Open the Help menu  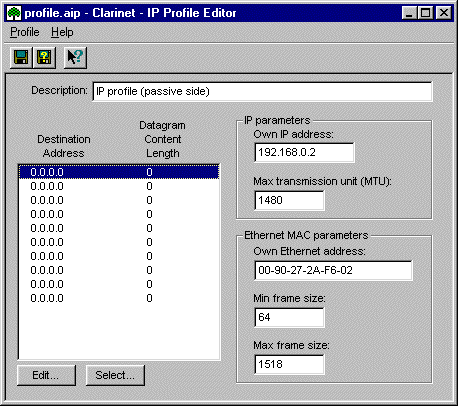(x=62, y=32)
